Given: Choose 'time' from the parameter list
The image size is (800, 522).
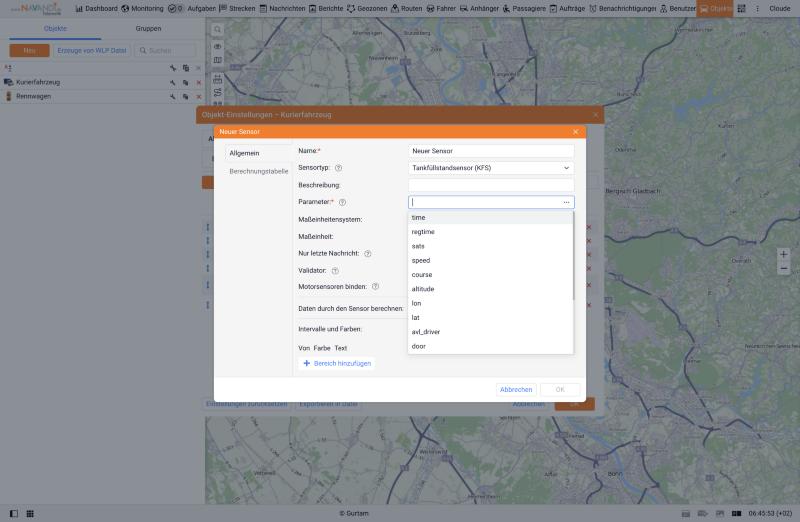Looking at the screenshot, I should (490, 218).
